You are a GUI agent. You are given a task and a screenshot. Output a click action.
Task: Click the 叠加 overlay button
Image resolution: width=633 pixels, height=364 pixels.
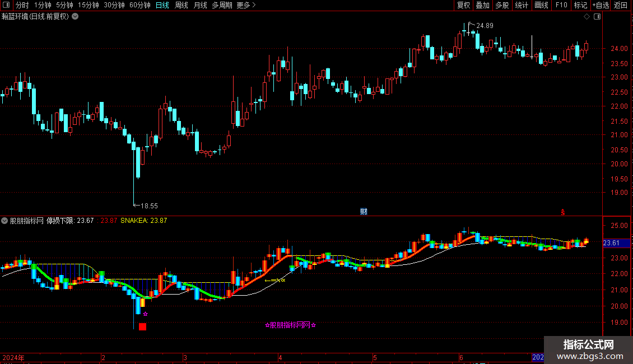pos(482,5)
